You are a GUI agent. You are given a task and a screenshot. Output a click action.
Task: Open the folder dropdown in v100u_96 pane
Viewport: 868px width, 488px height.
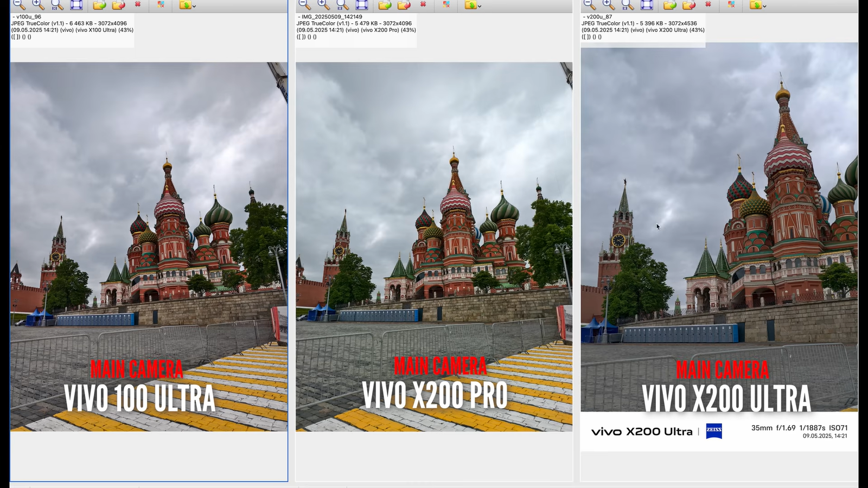[187, 5]
